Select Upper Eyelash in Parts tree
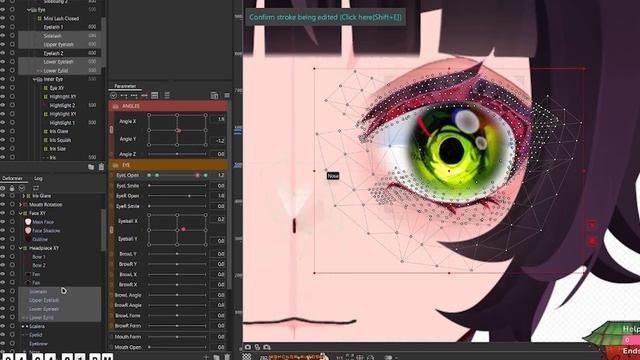 pyautogui.click(x=58, y=44)
